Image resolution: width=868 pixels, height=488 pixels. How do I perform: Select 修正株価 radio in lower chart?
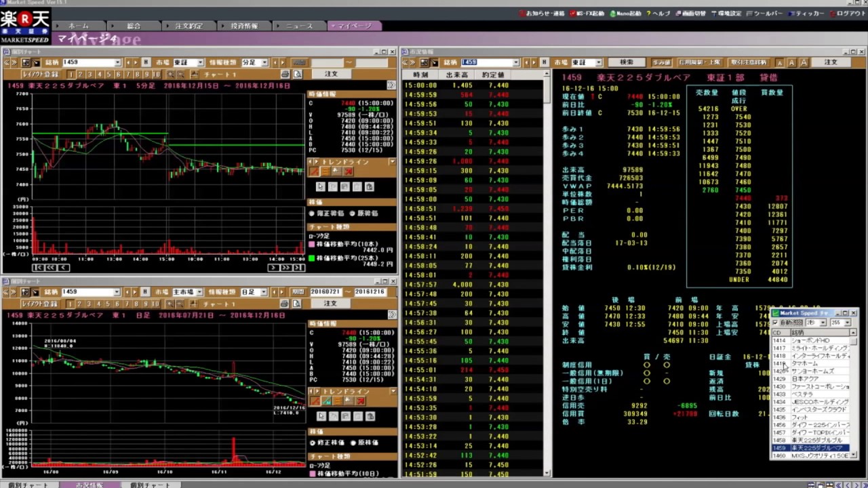click(x=313, y=442)
